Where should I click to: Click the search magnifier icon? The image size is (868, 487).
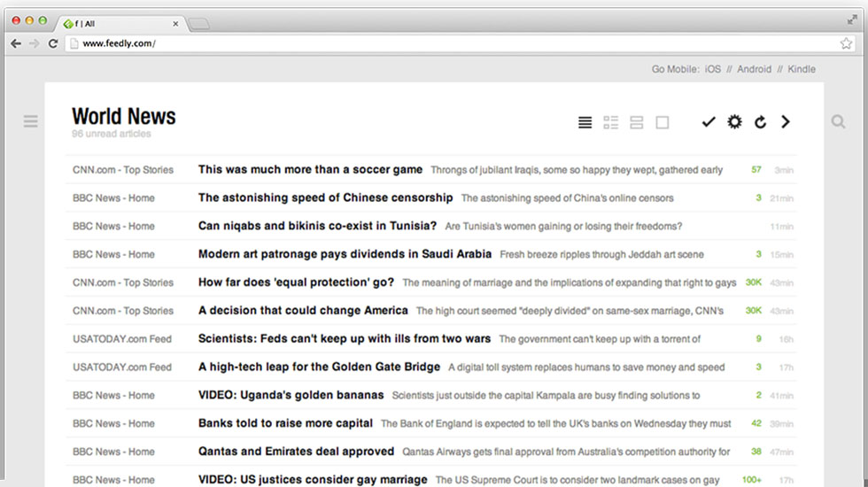(838, 122)
